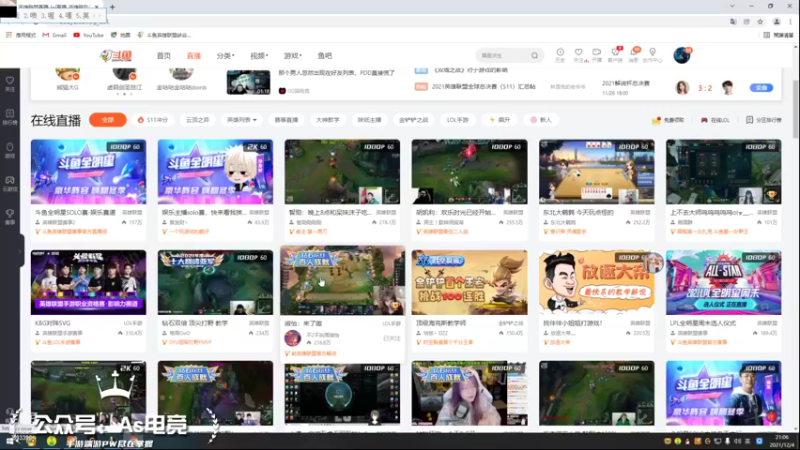Image resolution: width=800 pixels, height=450 pixels.
Task: Click the streamer avatar on the hovered card
Action: tap(293, 338)
